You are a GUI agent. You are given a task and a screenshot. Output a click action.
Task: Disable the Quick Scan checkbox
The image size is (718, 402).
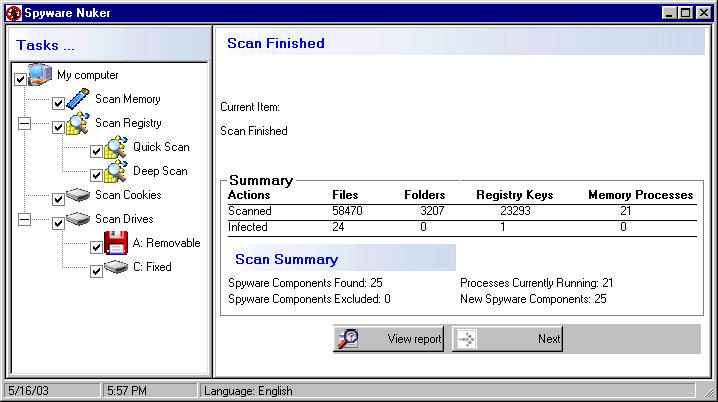click(96, 151)
